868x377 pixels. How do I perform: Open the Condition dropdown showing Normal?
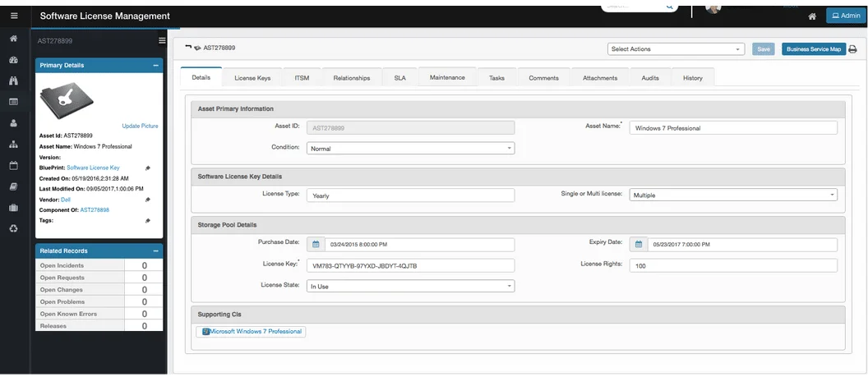coord(410,149)
